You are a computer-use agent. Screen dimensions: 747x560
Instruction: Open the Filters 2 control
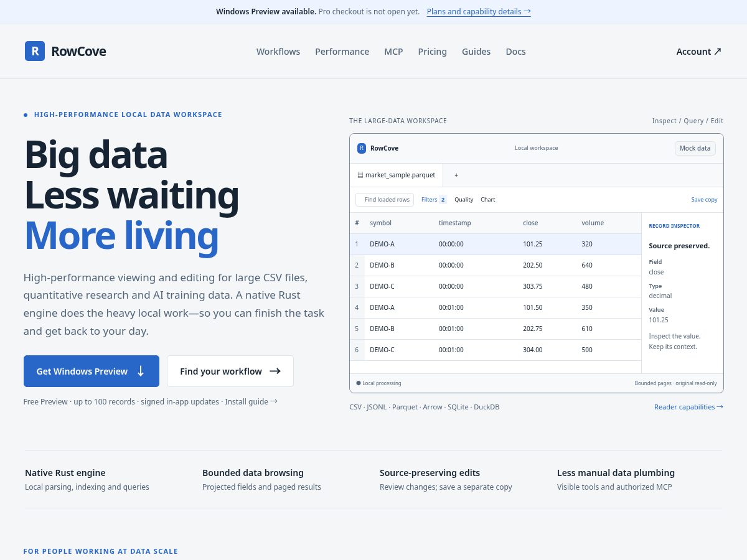434,200
